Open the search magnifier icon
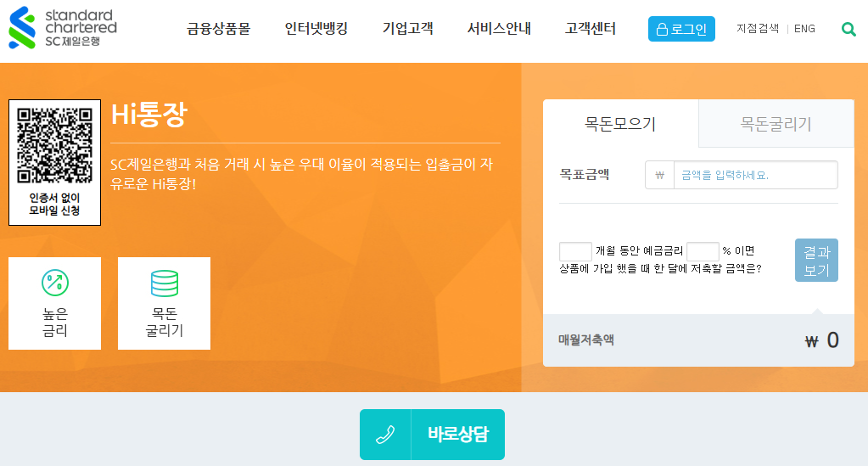 (848, 29)
